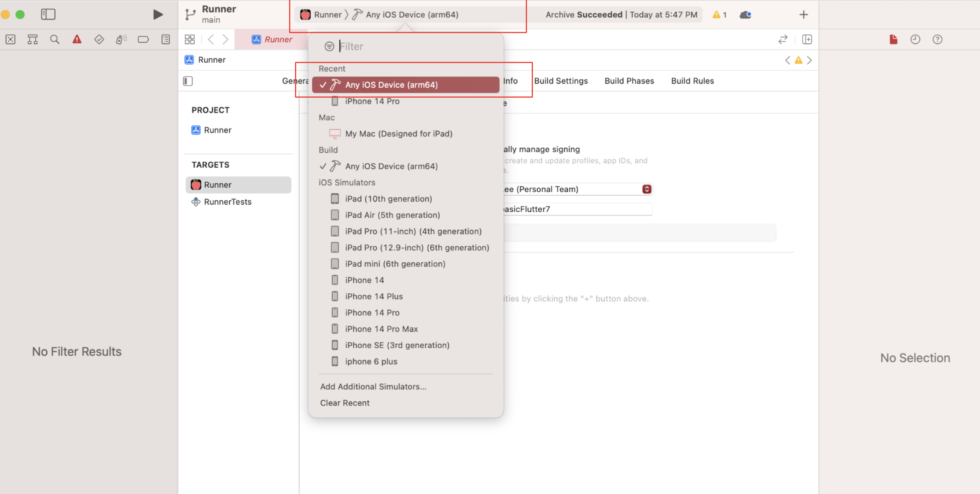The width and height of the screenshot is (980, 494).
Task: Click Clear Recent
Action: point(344,403)
